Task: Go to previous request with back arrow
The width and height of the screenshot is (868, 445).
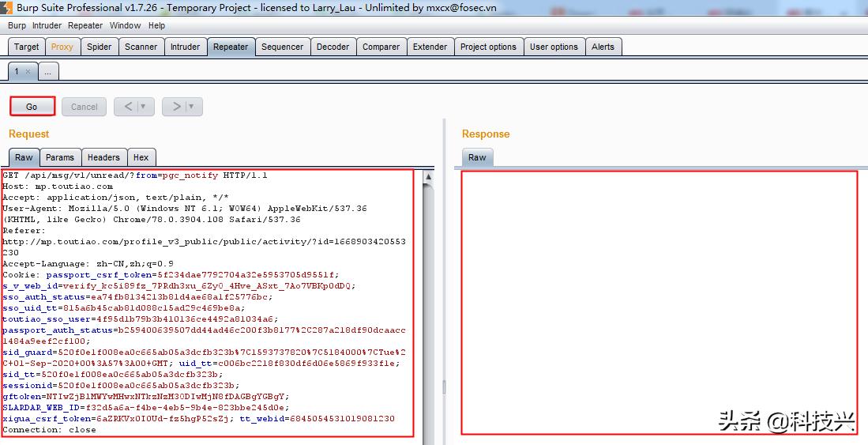Action: point(128,107)
